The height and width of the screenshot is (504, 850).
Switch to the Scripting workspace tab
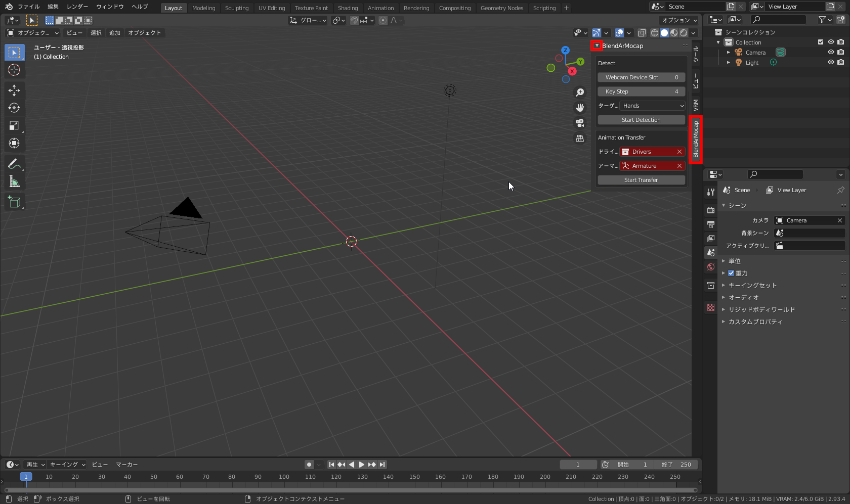point(544,8)
